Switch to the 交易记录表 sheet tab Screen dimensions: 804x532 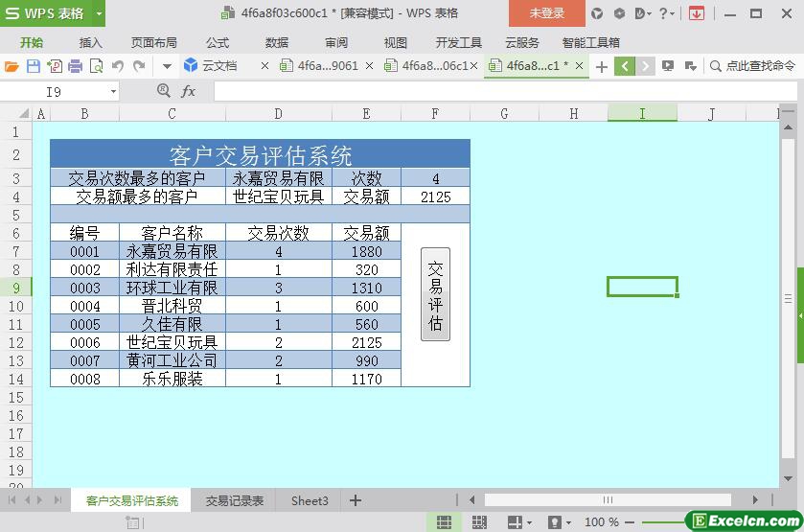pos(234,500)
